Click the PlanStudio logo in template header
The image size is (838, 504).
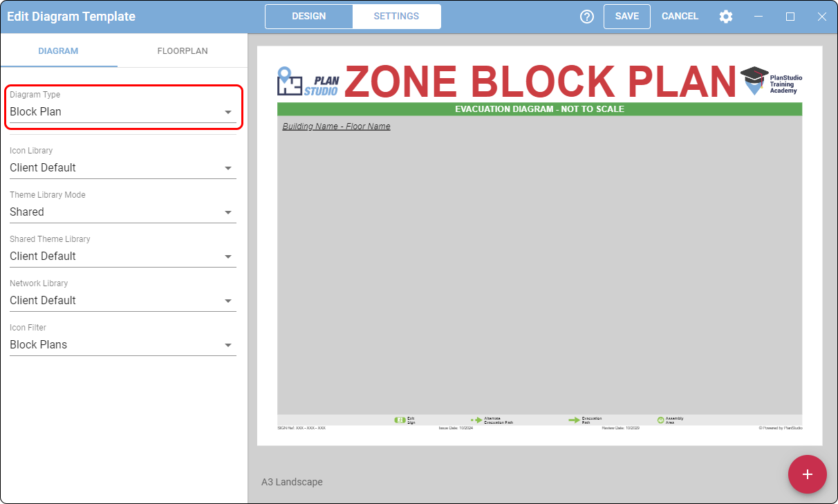(308, 81)
